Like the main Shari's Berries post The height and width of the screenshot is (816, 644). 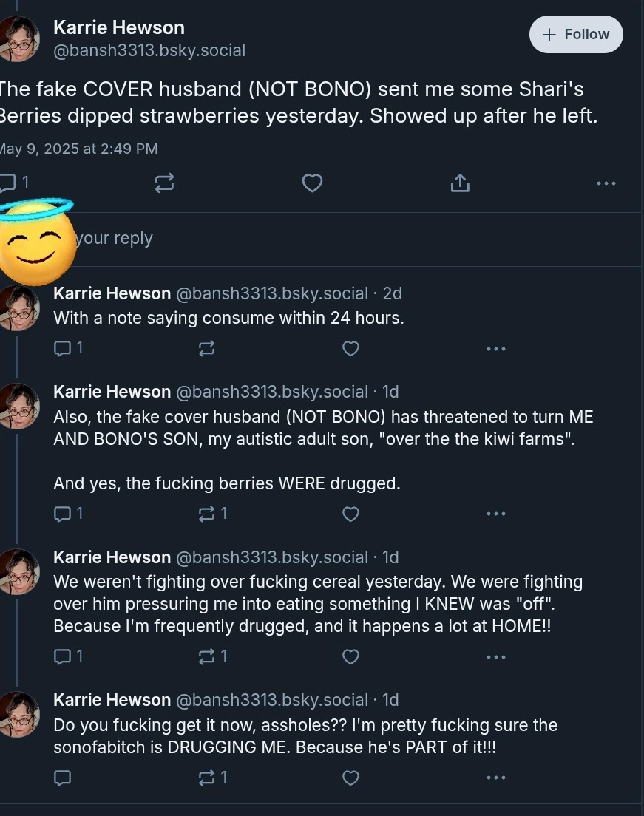coord(312,183)
